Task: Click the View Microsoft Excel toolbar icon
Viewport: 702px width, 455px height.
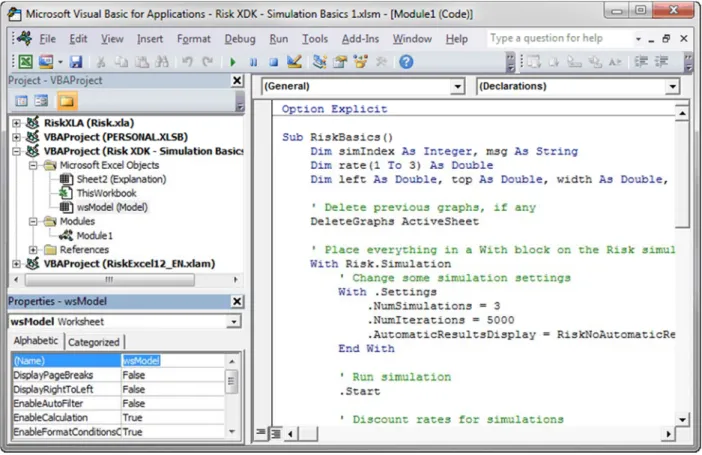Action: tap(26, 61)
